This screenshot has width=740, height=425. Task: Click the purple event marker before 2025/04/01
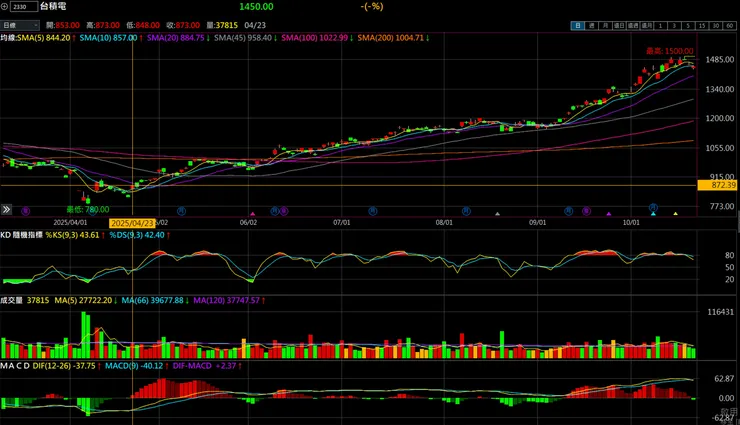pos(25,211)
